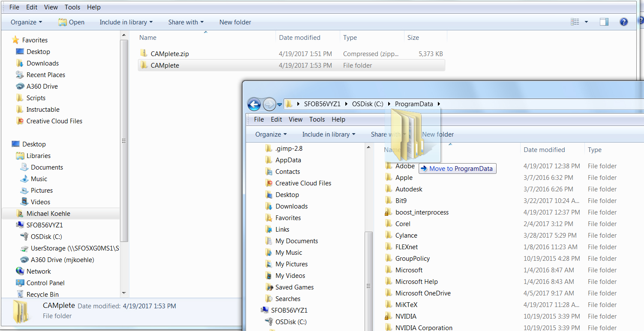Open the Recent Pages dropdown beside the Forward arrow

pyautogui.click(x=279, y=104)
